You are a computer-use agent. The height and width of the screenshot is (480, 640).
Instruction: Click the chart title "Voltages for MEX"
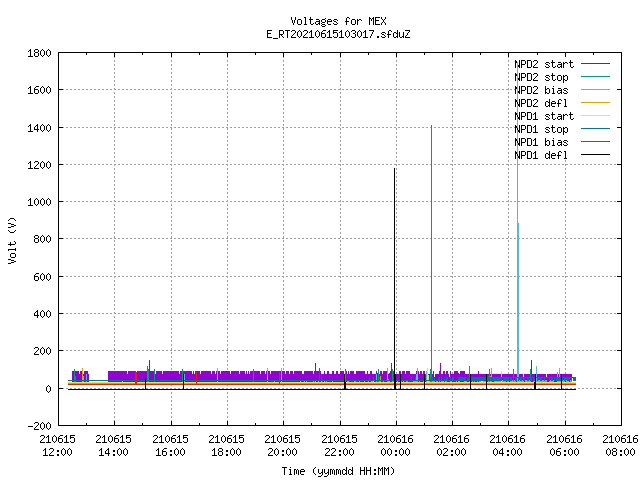point(338,21)
